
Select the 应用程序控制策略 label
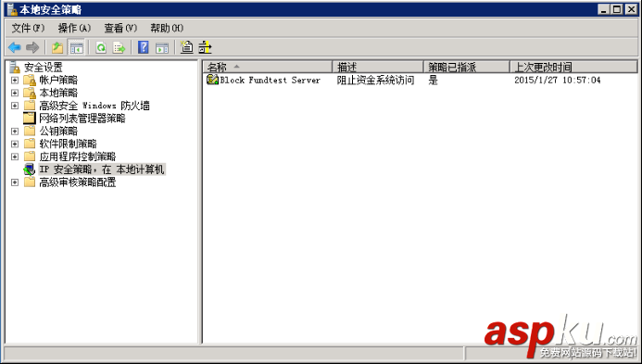(78, 157)
